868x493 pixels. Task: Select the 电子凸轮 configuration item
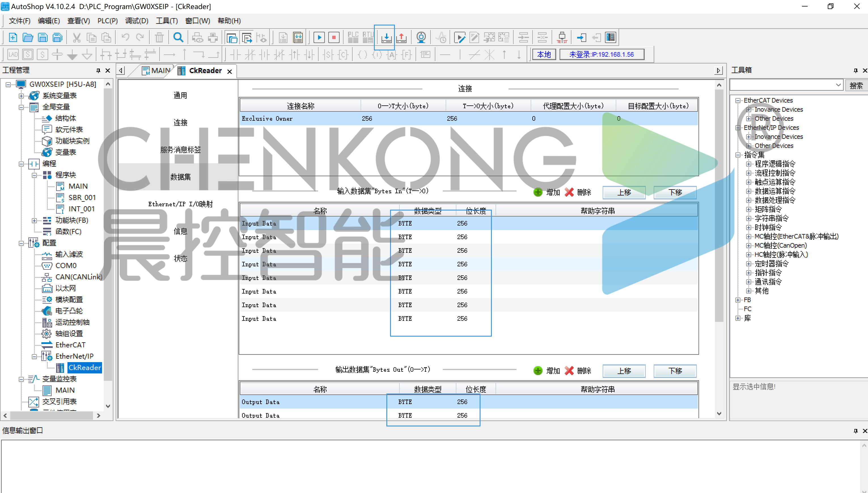[x=69, y=311]
